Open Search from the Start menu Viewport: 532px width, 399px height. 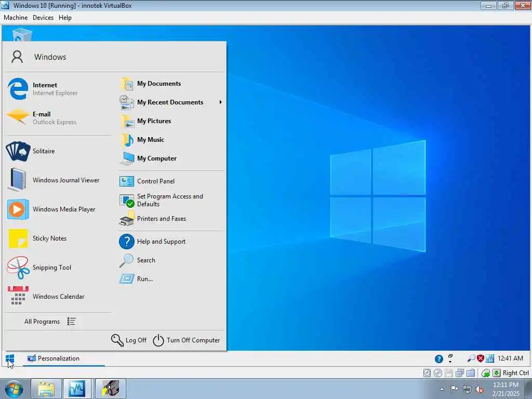[x=171, y=260]
